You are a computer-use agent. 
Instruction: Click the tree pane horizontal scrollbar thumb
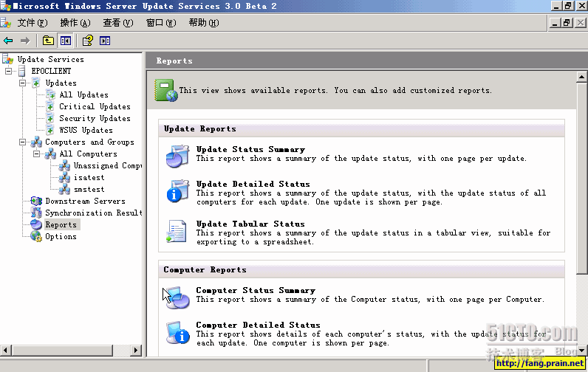coord(62,351)
